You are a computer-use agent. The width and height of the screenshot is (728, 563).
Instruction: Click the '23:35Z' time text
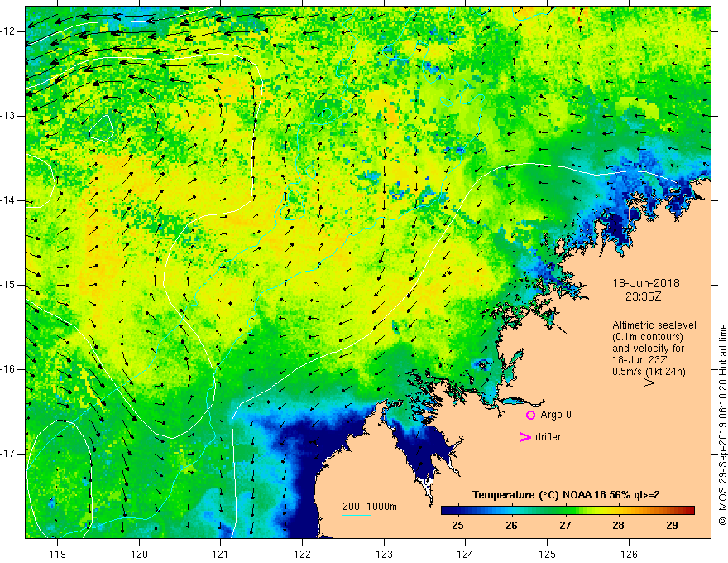coord(643,296)
